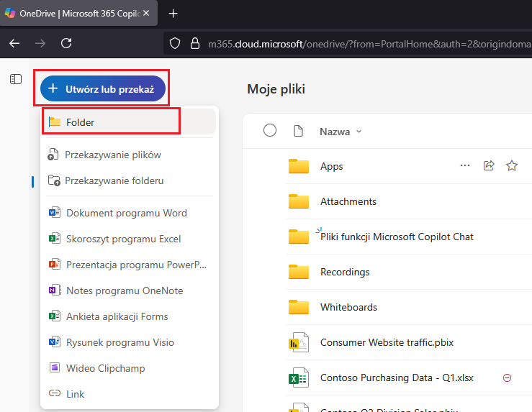
Task: Open Pliki funkcji Microsoft Copilot Chat
Action: click(397, 237)
